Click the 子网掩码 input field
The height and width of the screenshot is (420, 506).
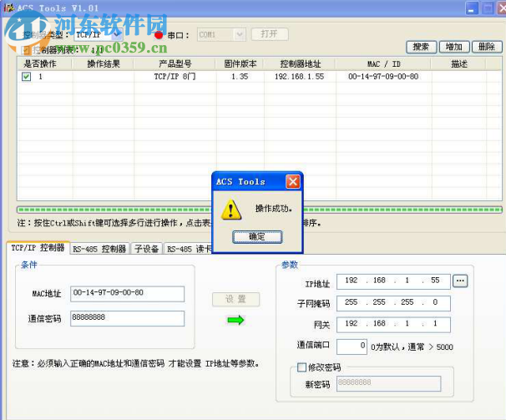pyautogui.click(x=393, y=303)
